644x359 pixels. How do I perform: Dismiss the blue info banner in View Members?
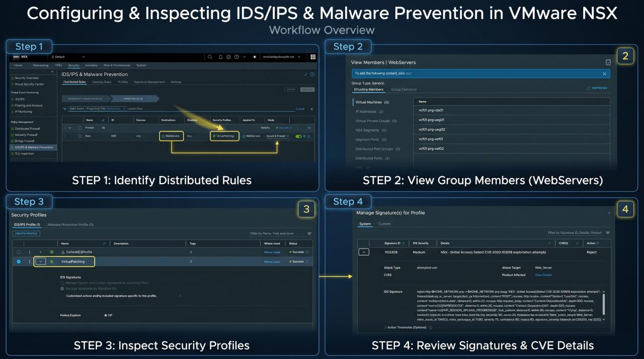(x=604, y=73)
